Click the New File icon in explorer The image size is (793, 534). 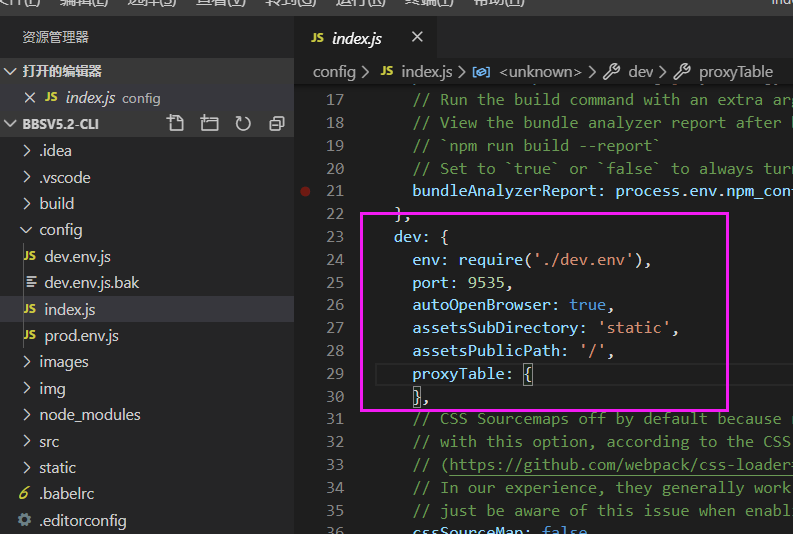(176, 124)
